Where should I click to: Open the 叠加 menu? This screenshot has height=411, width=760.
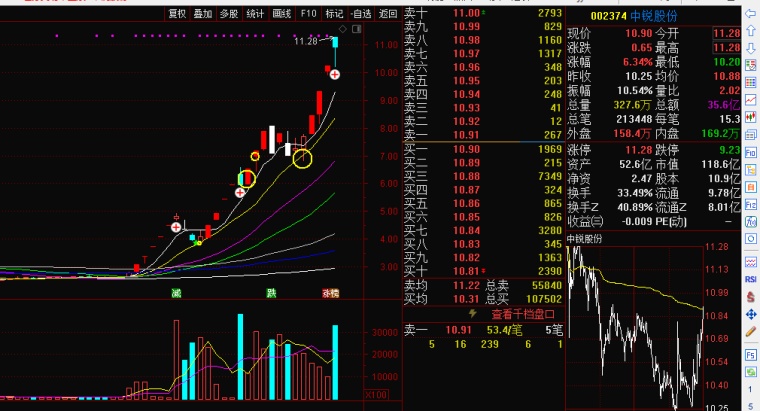[x=203, y=14]
